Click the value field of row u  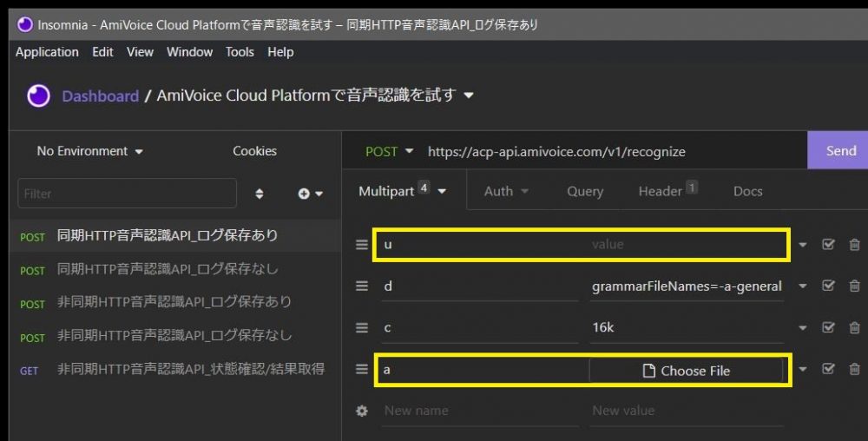point(687,245)
